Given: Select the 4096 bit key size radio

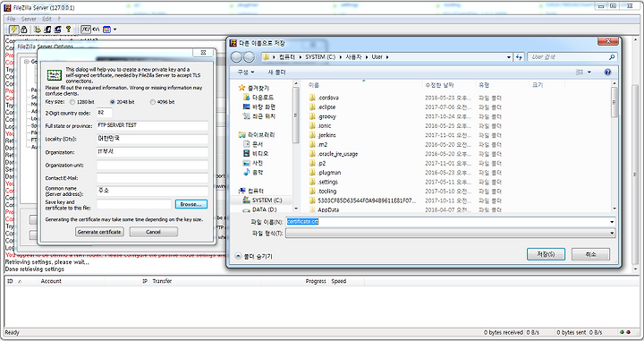Looking at the screenshot, I should point(152,102).
